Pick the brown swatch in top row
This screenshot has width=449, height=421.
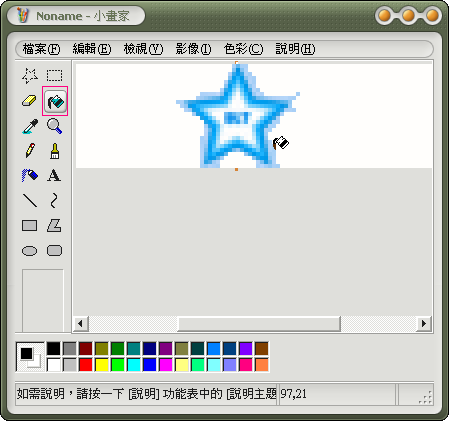pos(262,349)
